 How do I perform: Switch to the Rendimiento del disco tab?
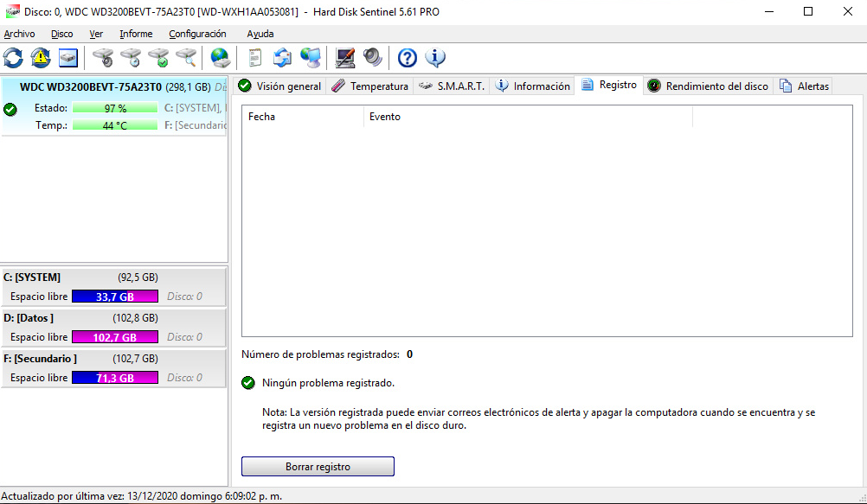[x=709, y=86]
